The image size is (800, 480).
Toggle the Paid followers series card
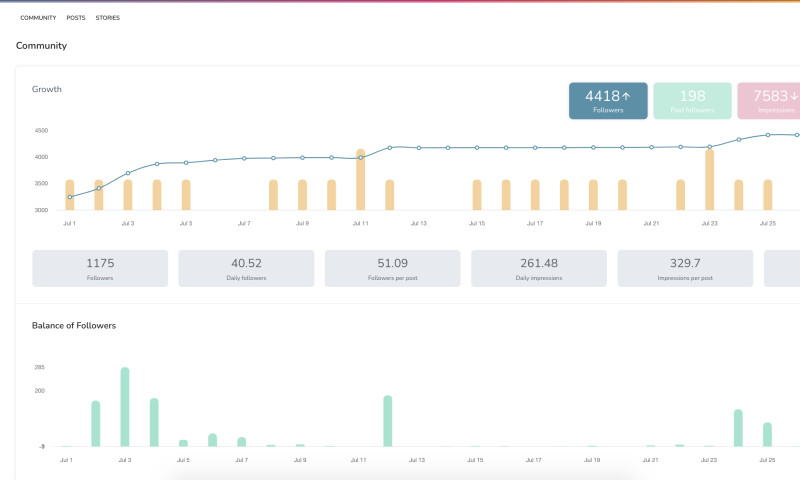pyautogui.click(x=692, y=101)
